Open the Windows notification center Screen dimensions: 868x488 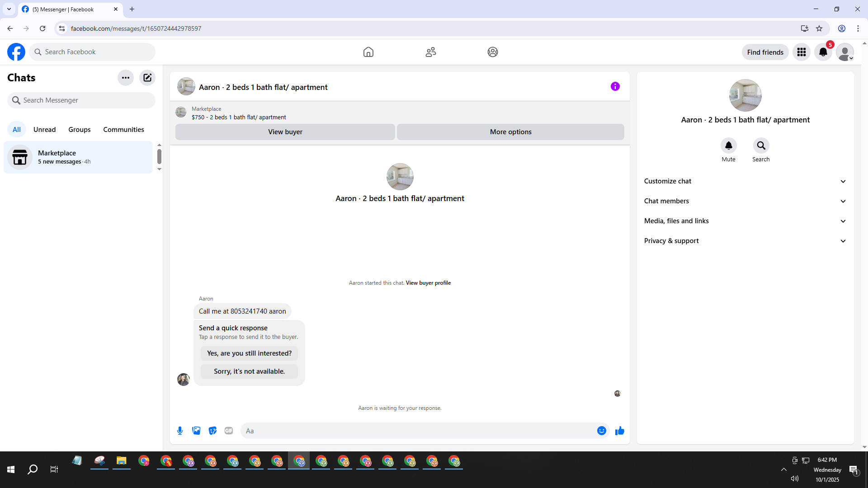coord(854,470)
